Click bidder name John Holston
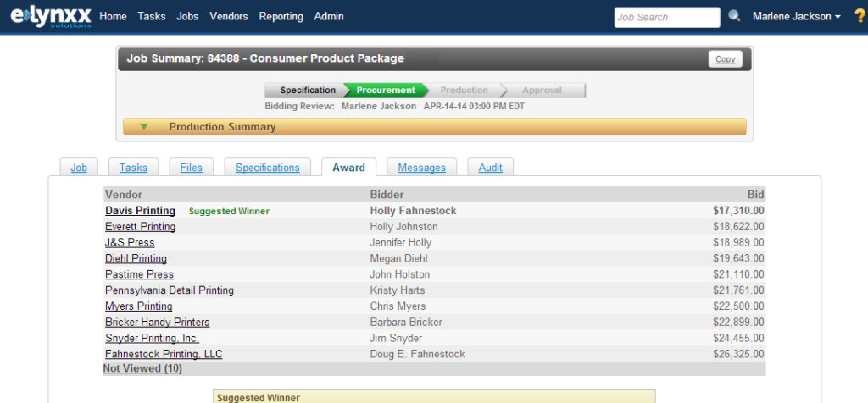The image size is (868, 403). click(400, 275)
